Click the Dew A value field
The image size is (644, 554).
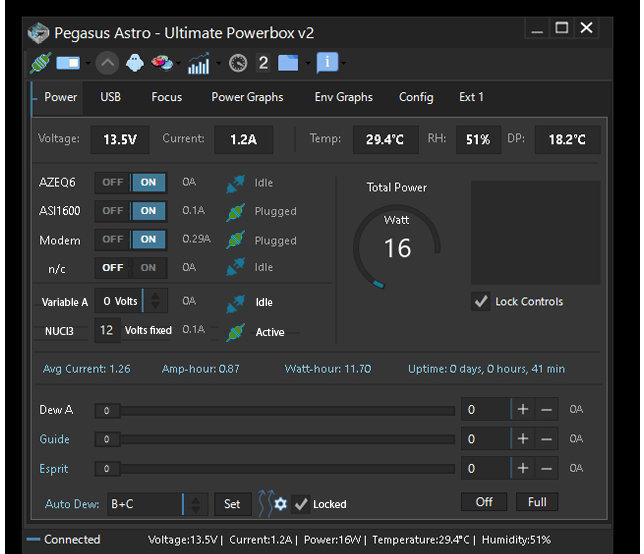485,409
